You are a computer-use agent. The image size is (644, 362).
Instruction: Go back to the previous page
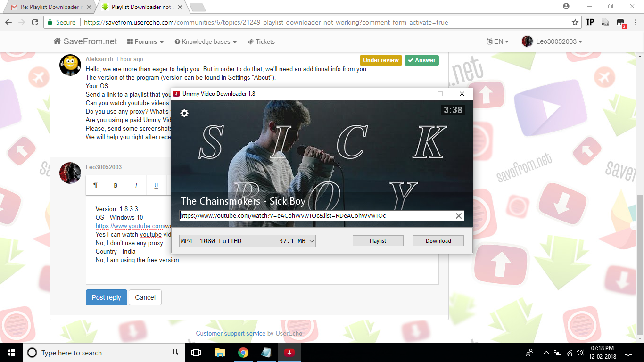pos(8,22)
